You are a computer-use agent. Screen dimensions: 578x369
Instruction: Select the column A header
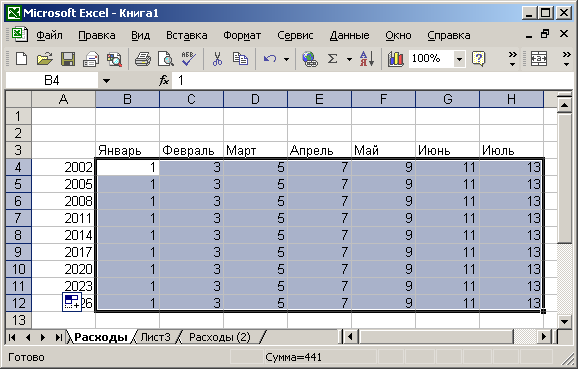point(63,99)
